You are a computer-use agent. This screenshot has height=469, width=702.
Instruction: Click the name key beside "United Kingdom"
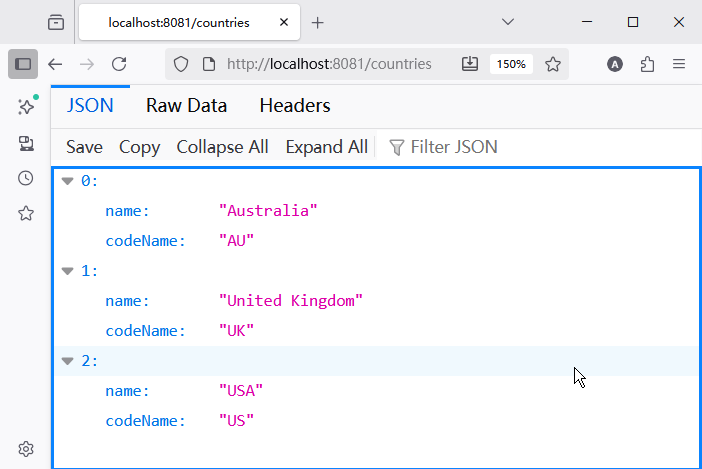(128, 301)
